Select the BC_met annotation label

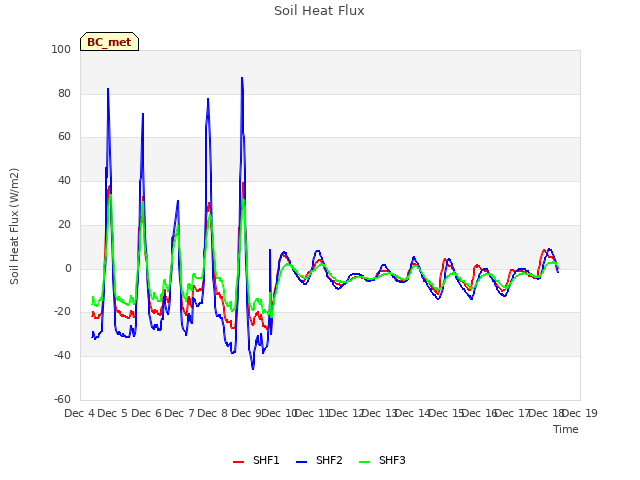pos(109,42)
